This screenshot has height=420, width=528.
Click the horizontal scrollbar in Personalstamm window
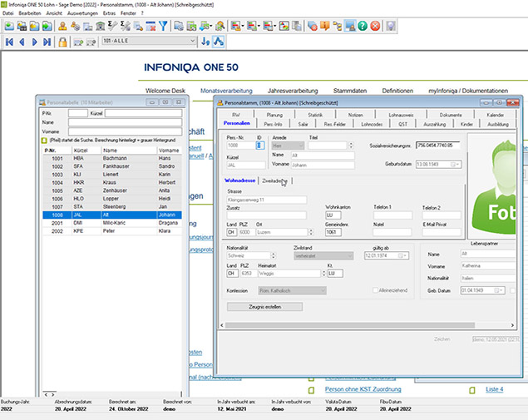click(350, 325)
